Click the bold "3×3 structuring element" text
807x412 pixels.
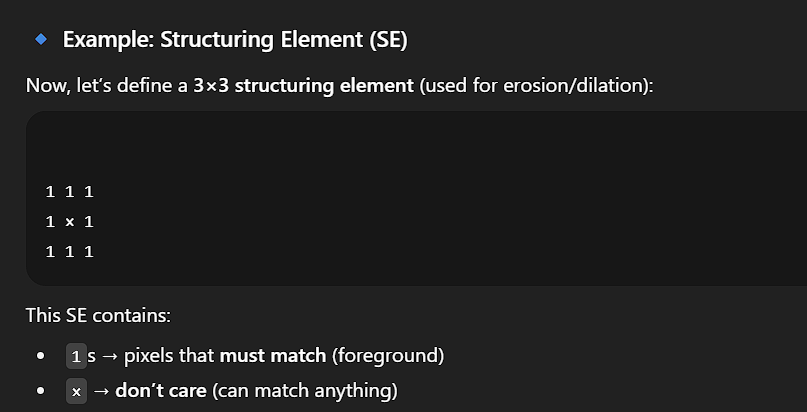pos(303,85)
